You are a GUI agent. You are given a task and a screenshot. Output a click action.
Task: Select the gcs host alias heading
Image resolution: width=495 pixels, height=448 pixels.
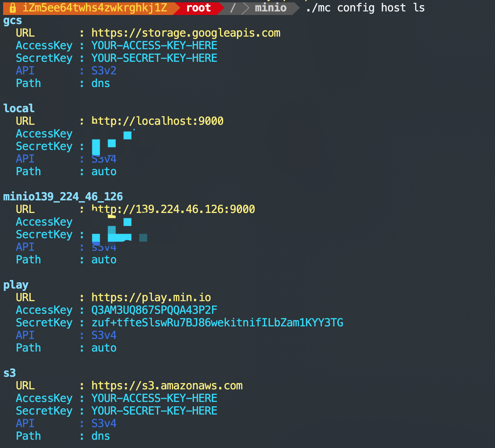click(x=13, y=21)
